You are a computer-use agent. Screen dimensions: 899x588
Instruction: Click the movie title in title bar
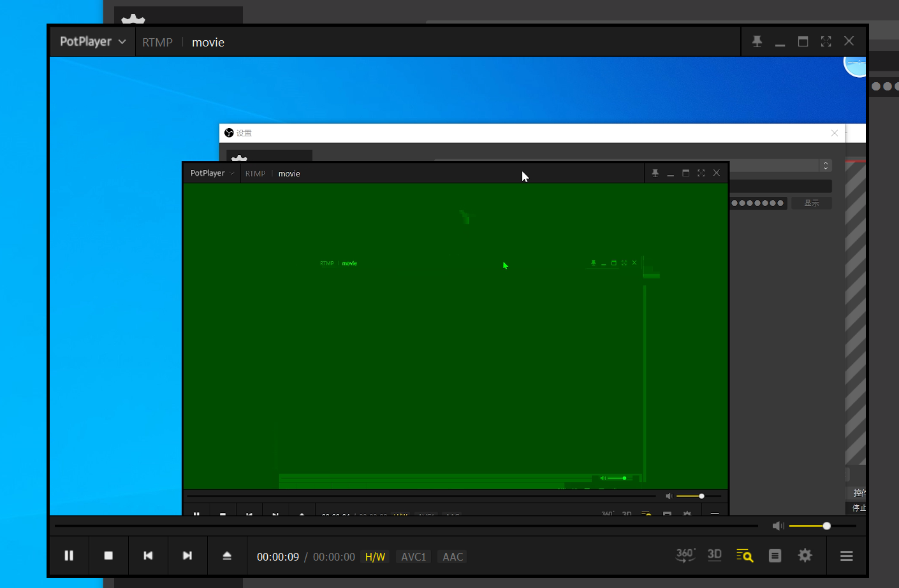(208, 43)
